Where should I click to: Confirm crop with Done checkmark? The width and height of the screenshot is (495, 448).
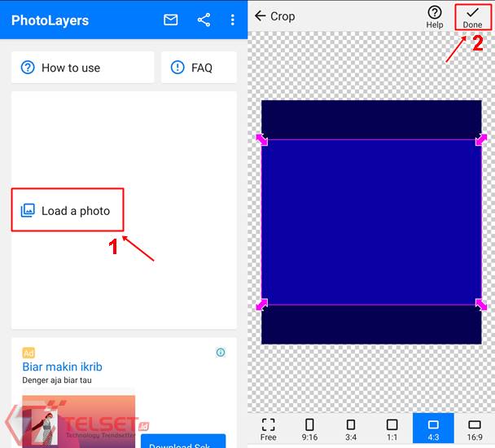[472, 16]
